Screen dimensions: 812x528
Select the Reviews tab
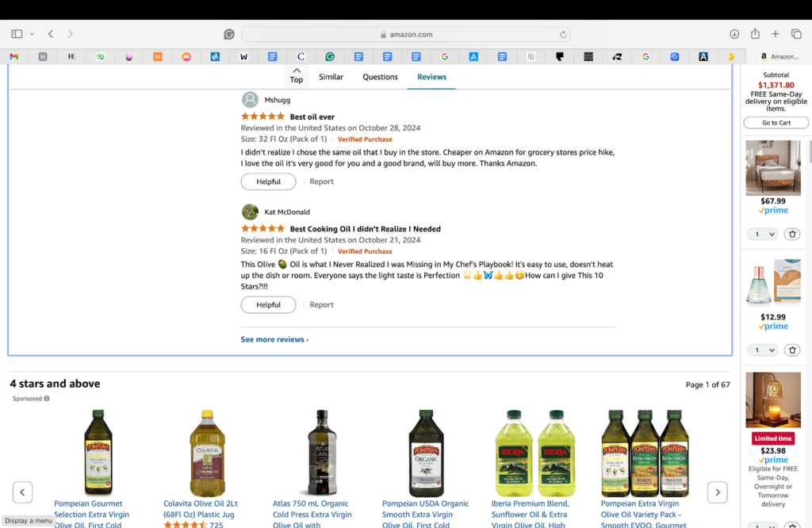pyautogui.click(x=431, y=77)
